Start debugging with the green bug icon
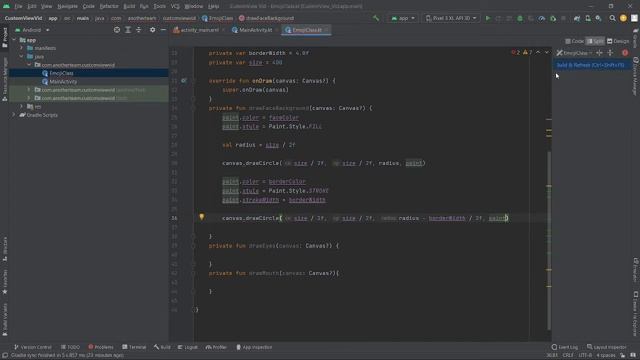Image resolution: width=640 pixels, height=360 pixels. [520, 18]
